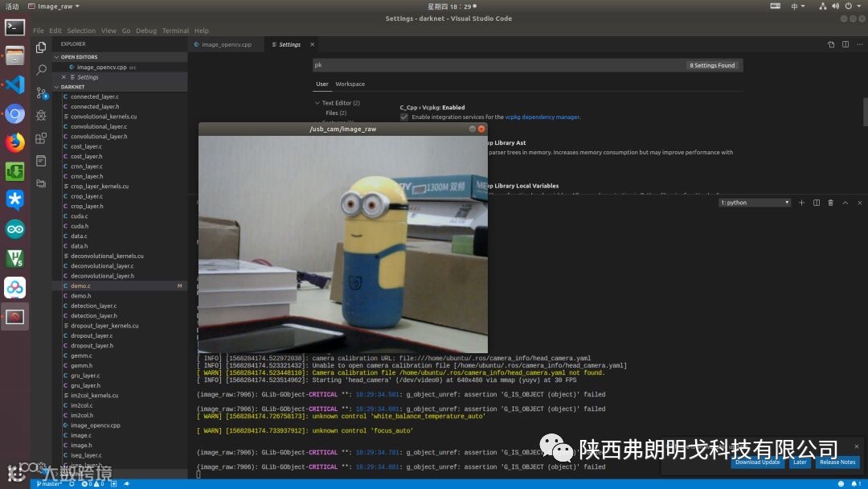Close the update notification toast

click(x=857, y=446)
